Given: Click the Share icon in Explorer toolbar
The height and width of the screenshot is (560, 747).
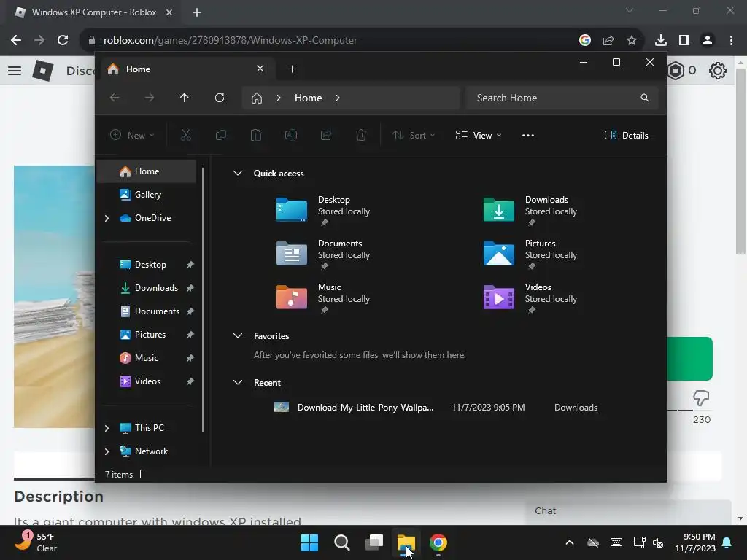Looking at the screenshot, I should [x=326, y=135].
